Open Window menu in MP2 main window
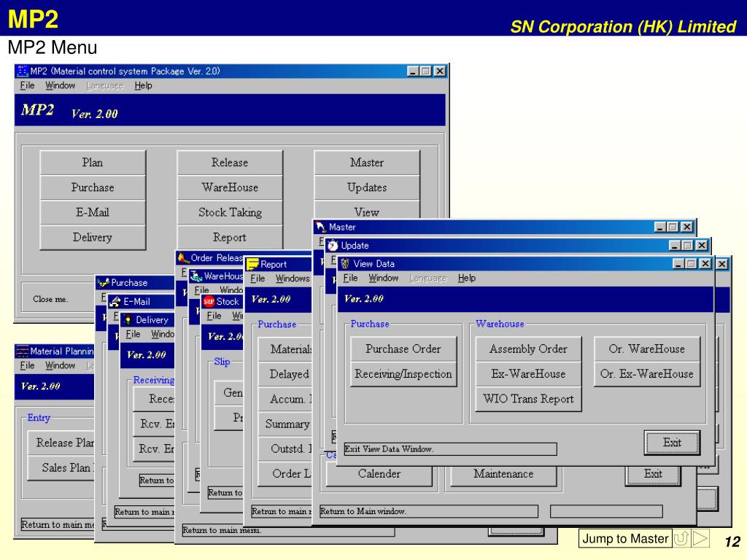The height and width of the screenshot is (560, 747). (x=61, y=86)
